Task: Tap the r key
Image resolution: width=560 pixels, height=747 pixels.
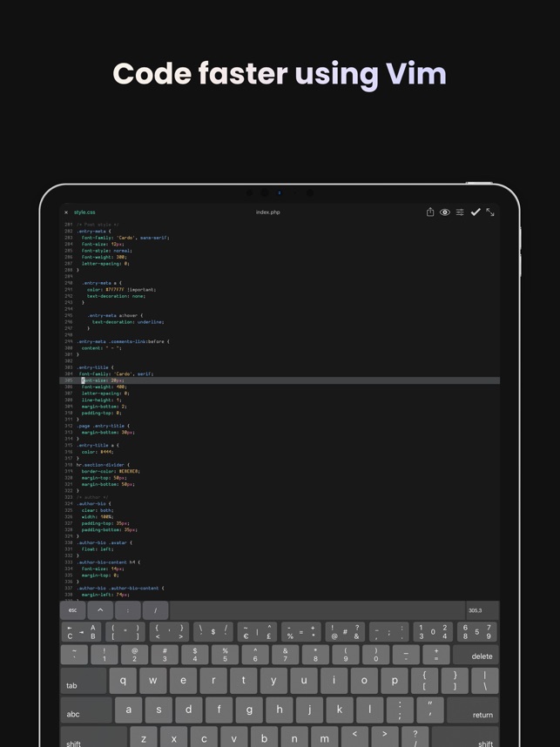Action: (213, 680)
